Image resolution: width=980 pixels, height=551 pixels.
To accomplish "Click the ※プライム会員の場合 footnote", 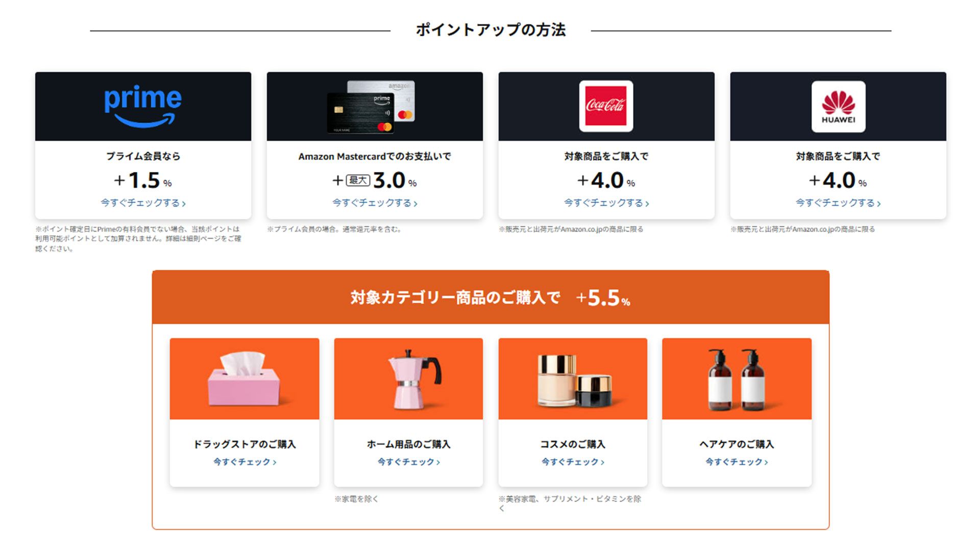I will click(335, 229).
